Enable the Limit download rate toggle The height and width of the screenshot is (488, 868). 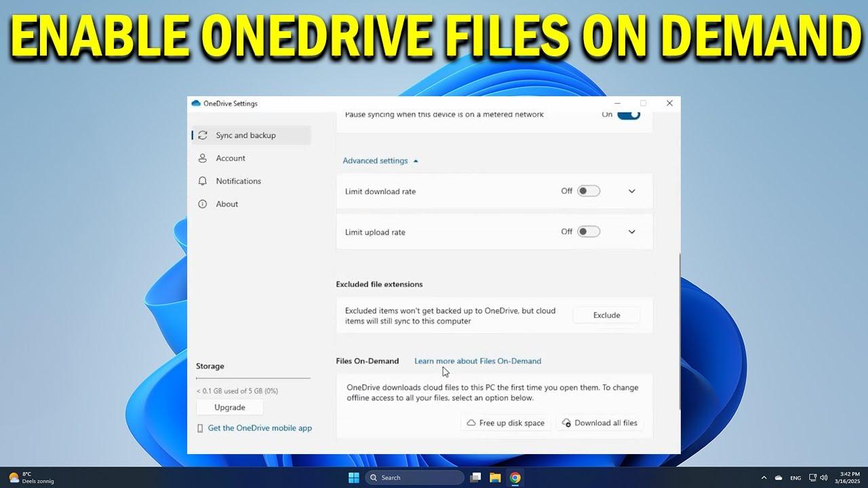[588, 191]
